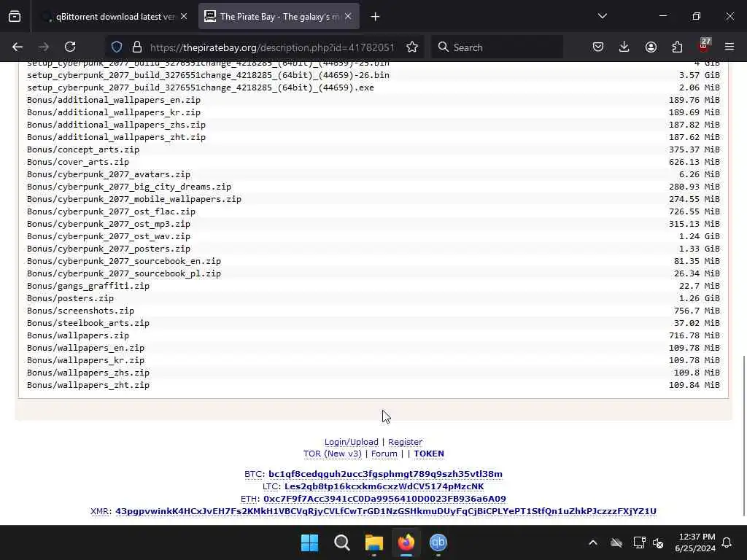Click the LTC donation address

(x=384, y=486)
